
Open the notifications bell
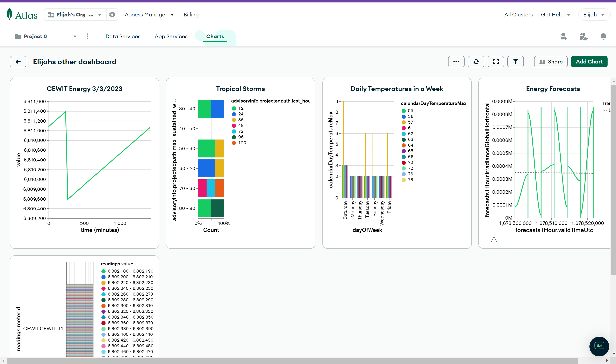point(603,37)
